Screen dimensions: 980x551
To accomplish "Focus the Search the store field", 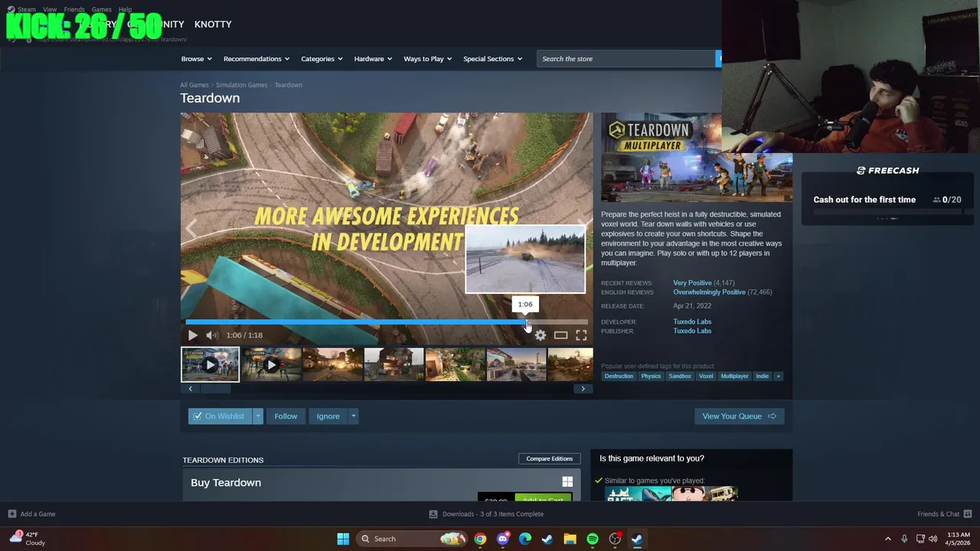I will [x=626, y=59].
